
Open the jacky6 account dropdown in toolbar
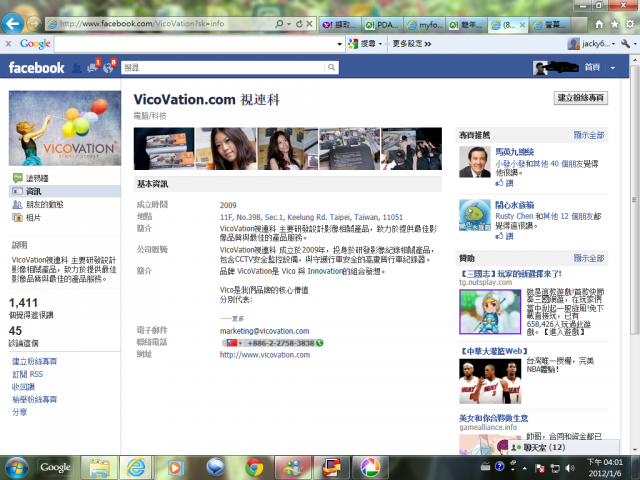click(591, 43)
